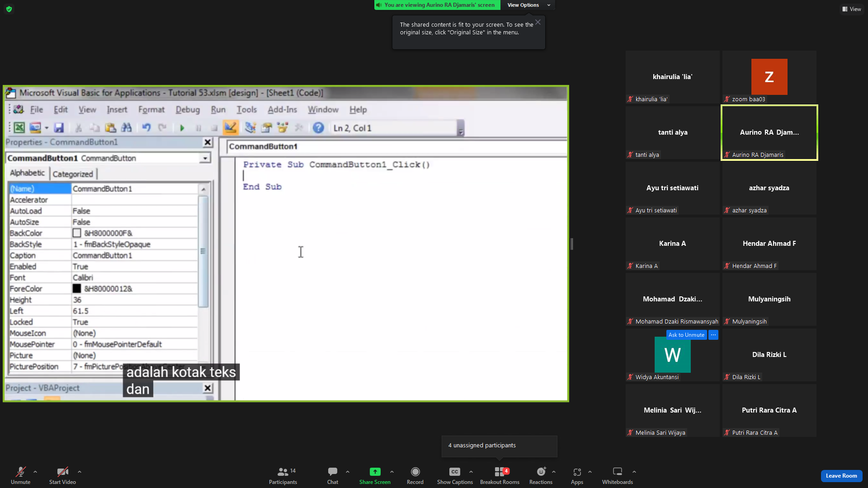Click the BackColor color swatch

77,233
